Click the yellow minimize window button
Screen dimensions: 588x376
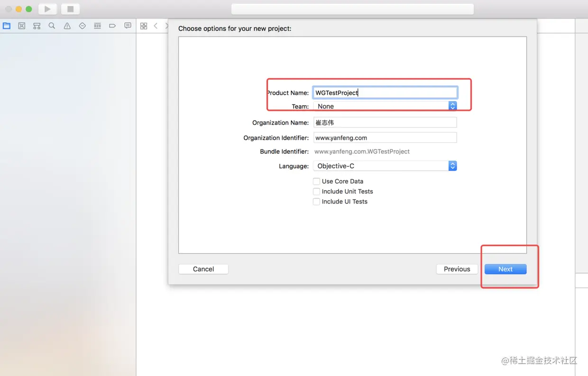(18, 9)
